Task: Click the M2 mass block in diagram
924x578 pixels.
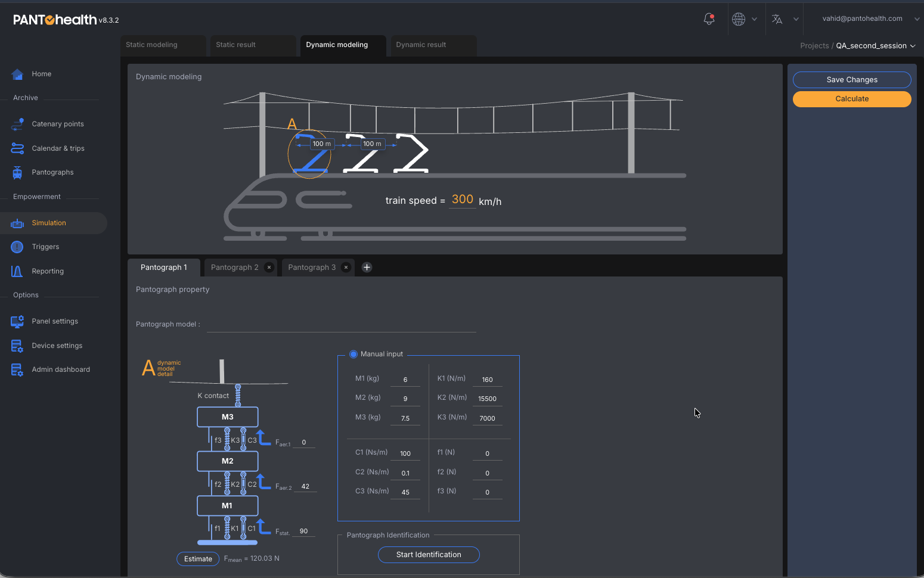Action: tap(228, 461)
